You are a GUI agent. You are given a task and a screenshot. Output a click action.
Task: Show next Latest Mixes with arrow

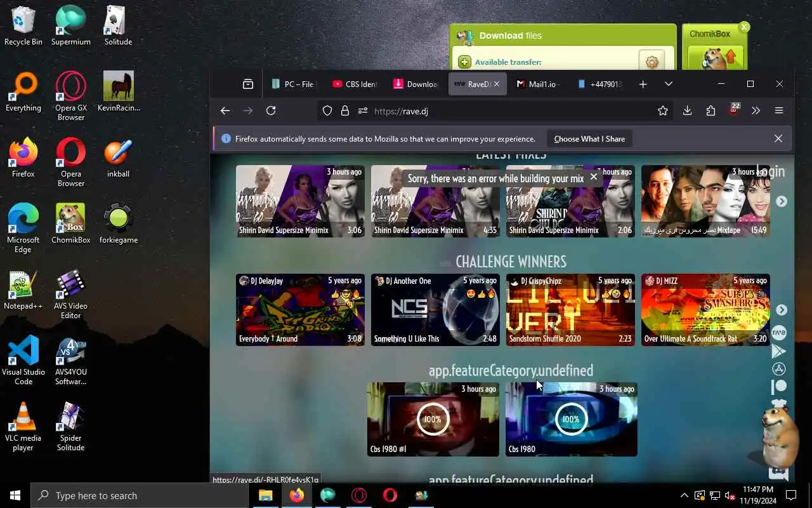[x=782, y=201]
